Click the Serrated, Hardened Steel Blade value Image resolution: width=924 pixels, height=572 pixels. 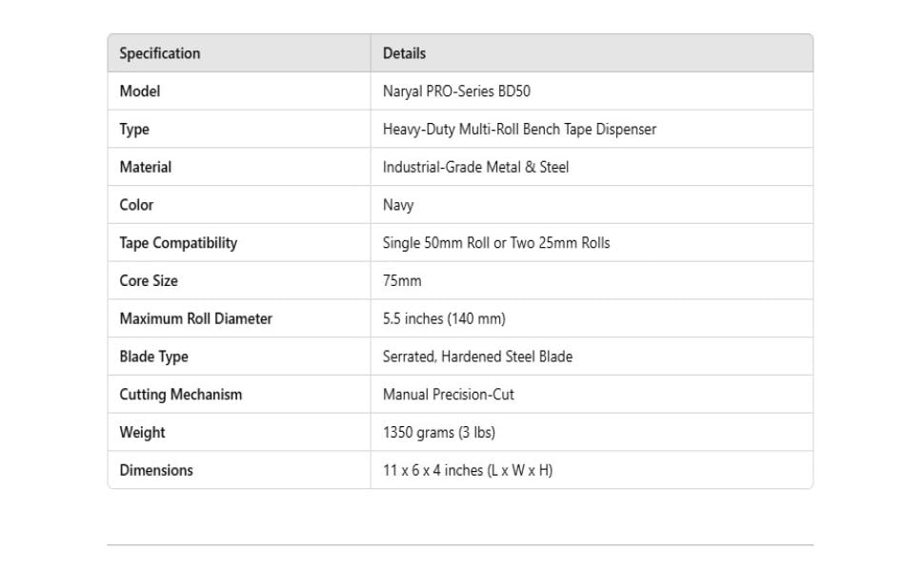click(477, 357)
